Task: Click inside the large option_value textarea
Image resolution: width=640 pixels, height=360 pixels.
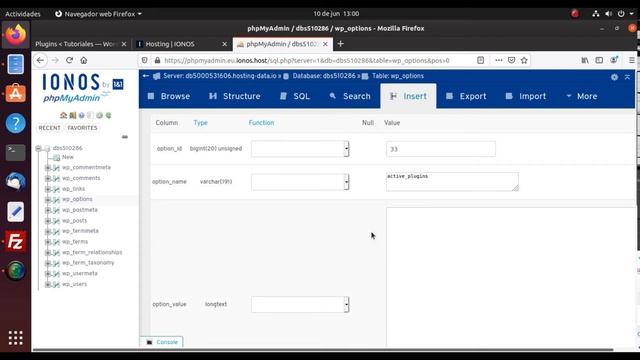Action: tap(511, 278)
